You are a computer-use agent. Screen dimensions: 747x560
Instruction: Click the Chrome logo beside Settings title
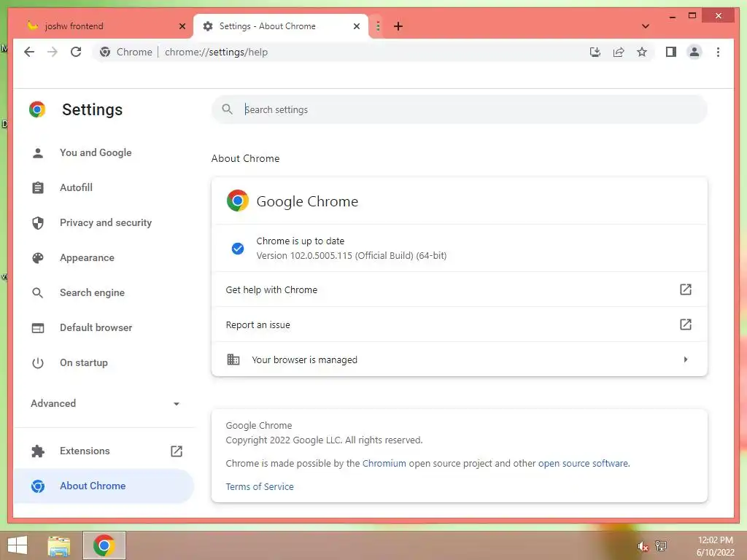click(37, 109)
